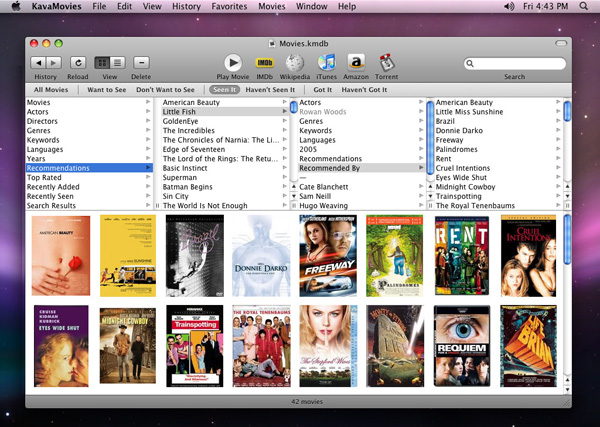600x427 pixels.
Task: Select Hugo Weaving in third column
Action: click(x=362, y=205)
